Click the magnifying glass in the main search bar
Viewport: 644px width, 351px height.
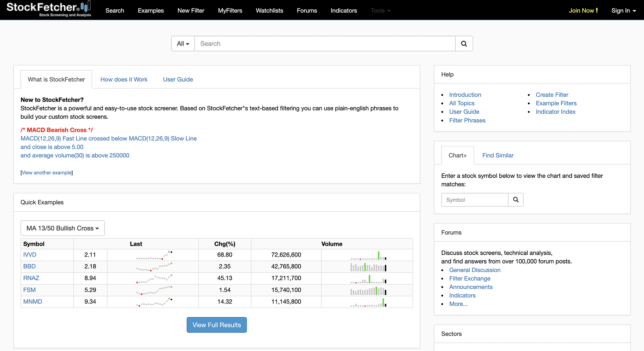point(464,43)
